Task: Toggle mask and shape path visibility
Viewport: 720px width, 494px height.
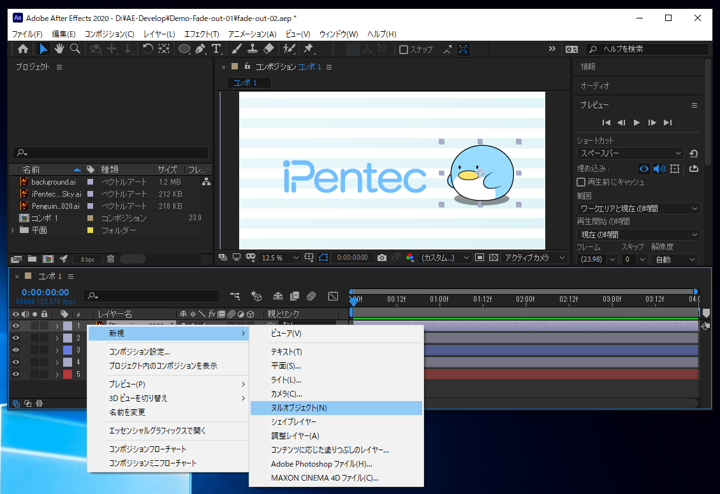Action: point(323,258)
